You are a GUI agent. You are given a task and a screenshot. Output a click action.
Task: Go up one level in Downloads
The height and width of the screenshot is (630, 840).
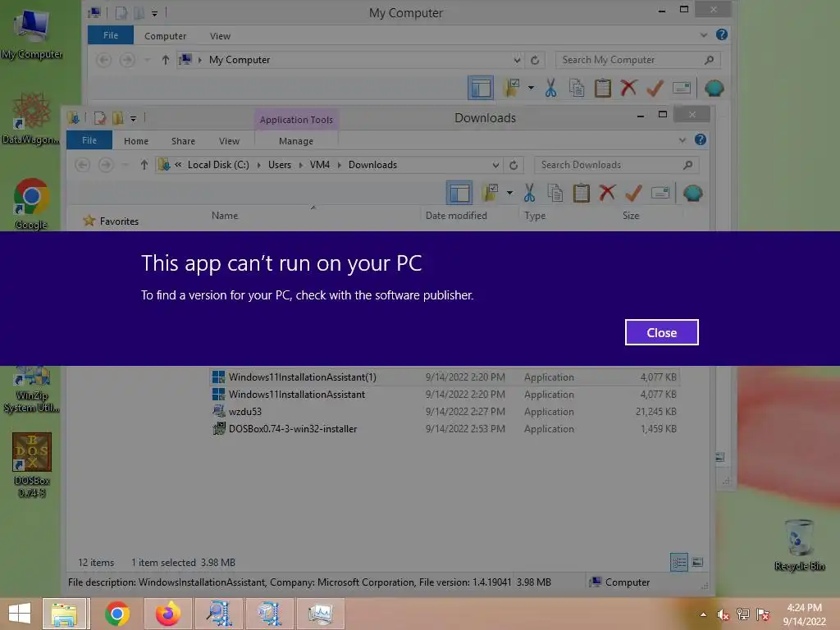pos(144,165)
